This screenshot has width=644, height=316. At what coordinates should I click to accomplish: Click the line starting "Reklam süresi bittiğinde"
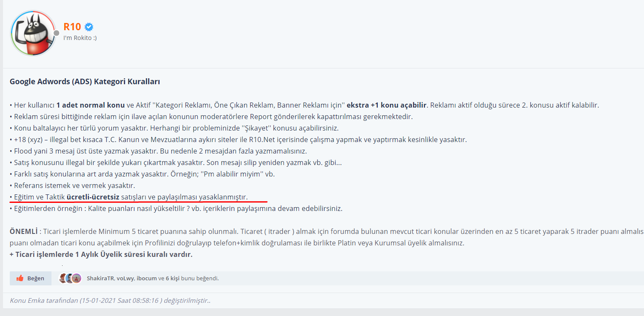coord(211,117)
